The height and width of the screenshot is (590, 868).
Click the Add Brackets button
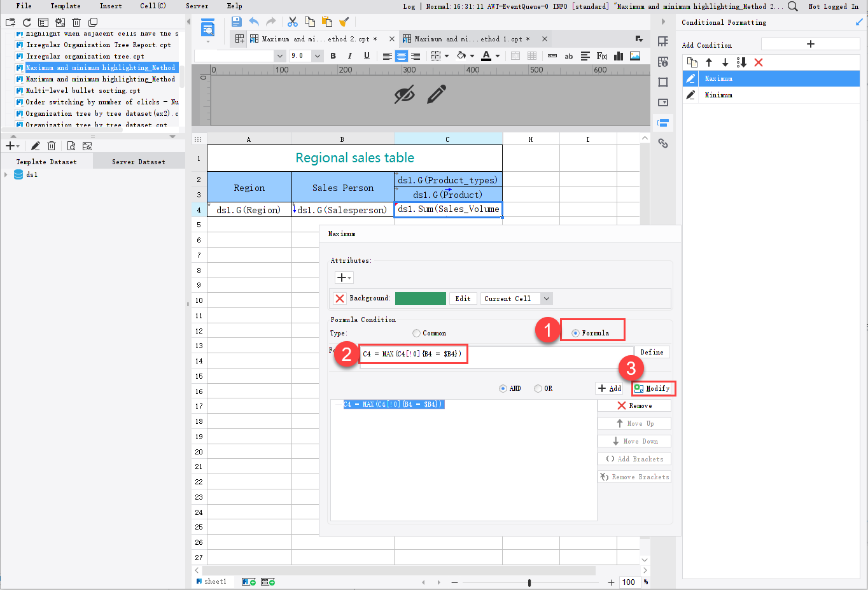(634, 458)
